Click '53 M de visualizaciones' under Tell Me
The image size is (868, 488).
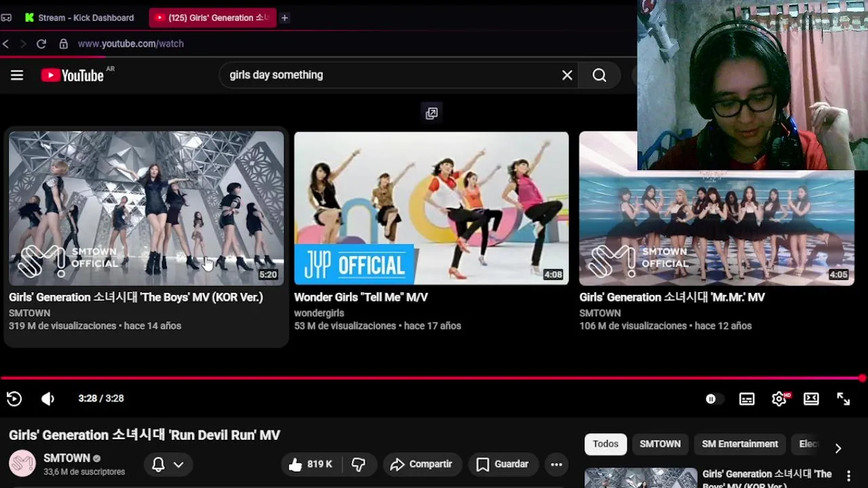click(x=345, y=326)
